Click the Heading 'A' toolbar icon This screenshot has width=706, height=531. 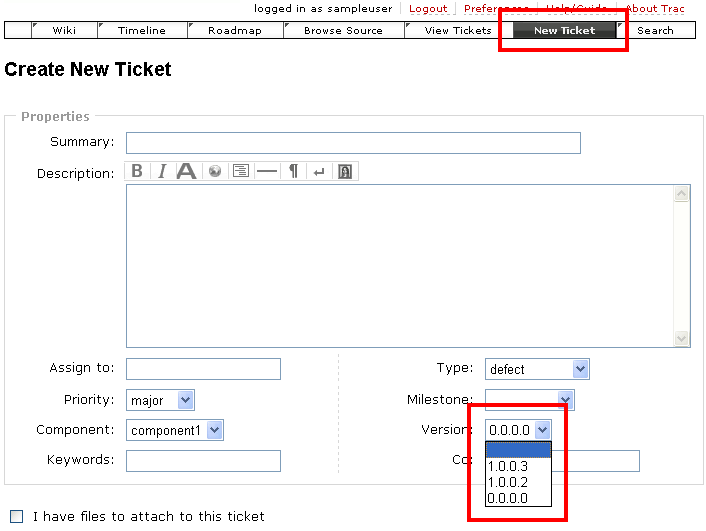pos(187,171)
